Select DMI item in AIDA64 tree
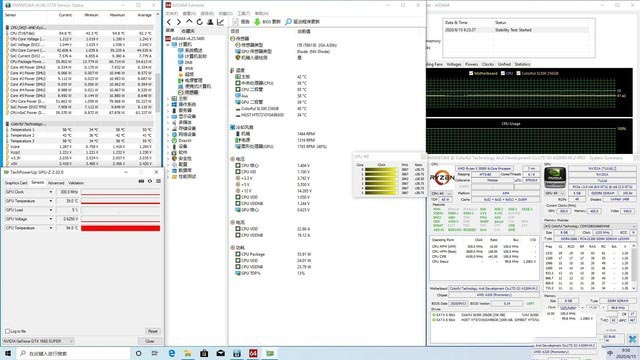Image resolution: width=640 pixels, height=360 pixels. (x=185, y=62)
